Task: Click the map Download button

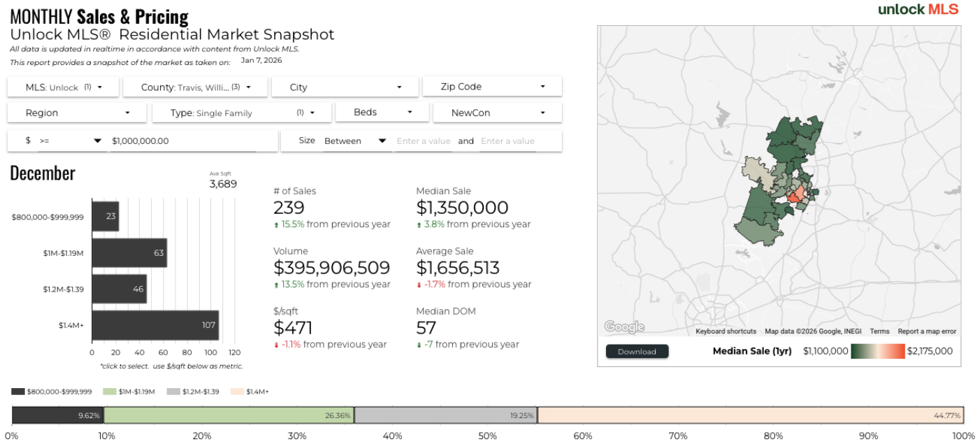Action: [637, 351]
